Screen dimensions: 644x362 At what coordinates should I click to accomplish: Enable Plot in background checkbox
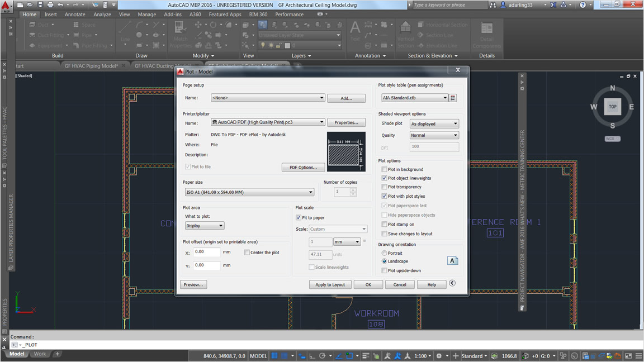384,169
